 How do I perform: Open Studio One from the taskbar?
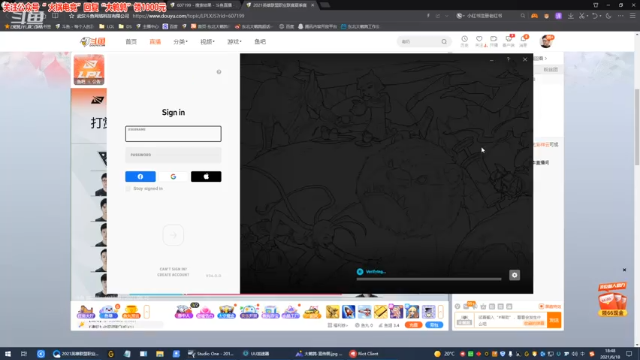point(211,354)
